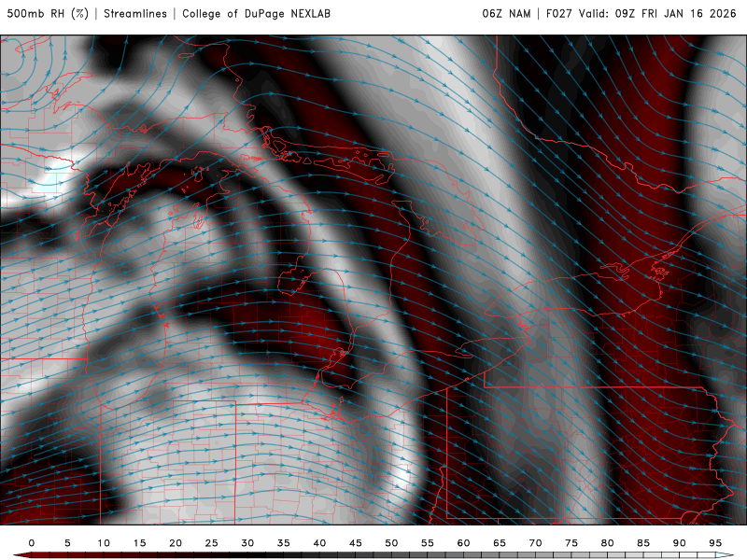
Task: Click the "500mb RH (%)" title text
Action: (x=48, y=13)
